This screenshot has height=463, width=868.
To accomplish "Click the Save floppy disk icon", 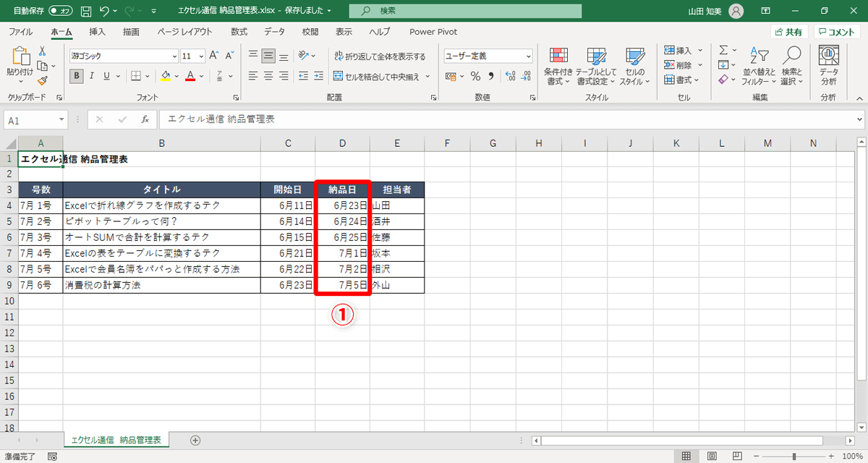I will click(x=86, y=11).
